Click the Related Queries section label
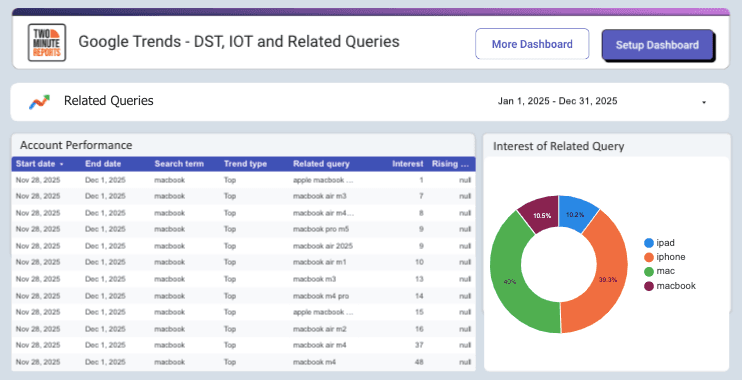 click(109, 101)
